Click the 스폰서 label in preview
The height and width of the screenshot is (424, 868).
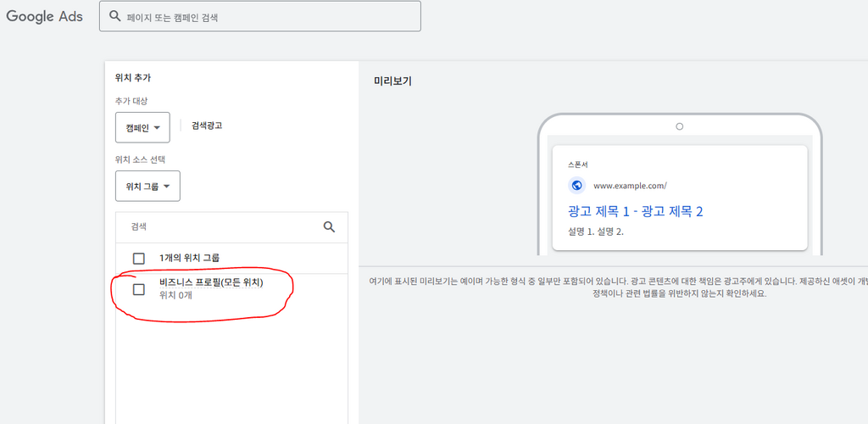[578, 165]
